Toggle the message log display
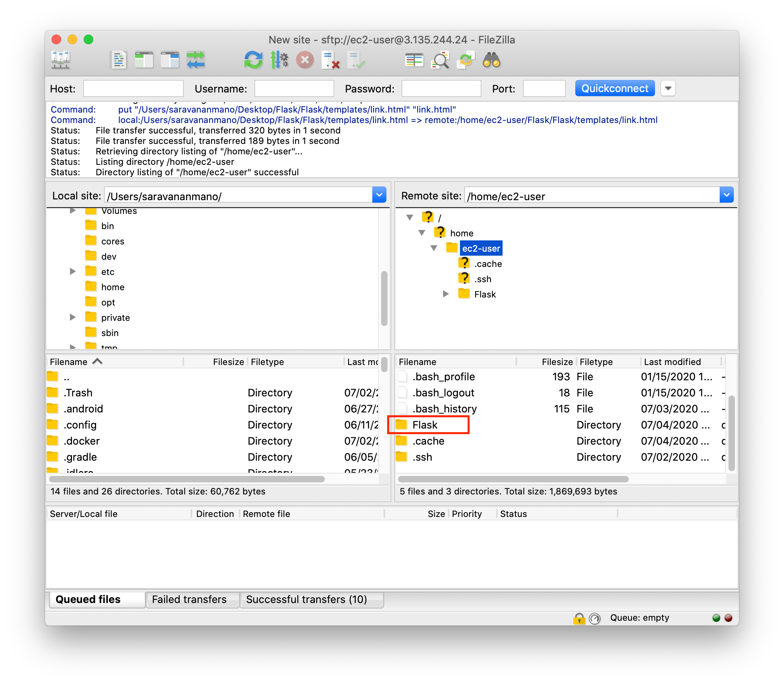The height and width of the screenshot is (685, 784). click(x=119, y=60)
